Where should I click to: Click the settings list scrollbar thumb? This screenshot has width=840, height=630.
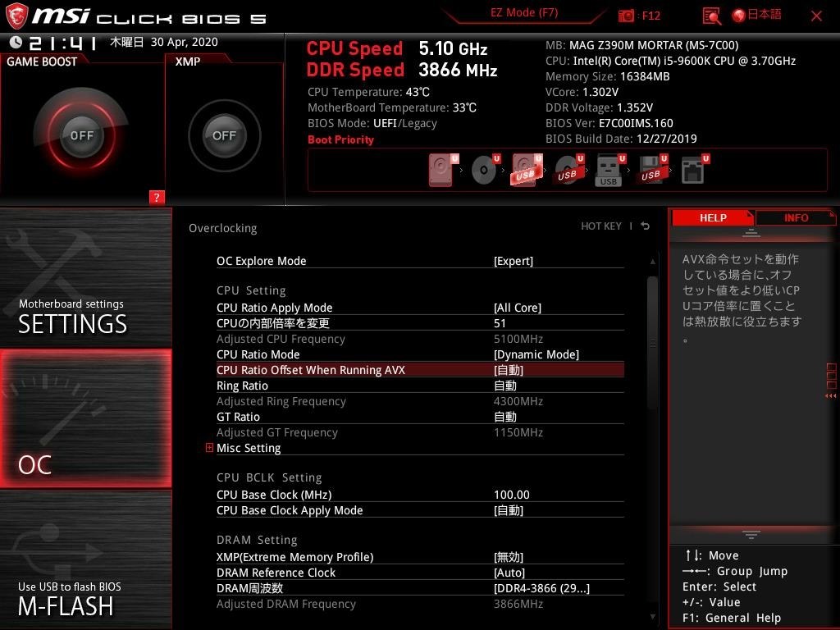(x=652, y=343)
